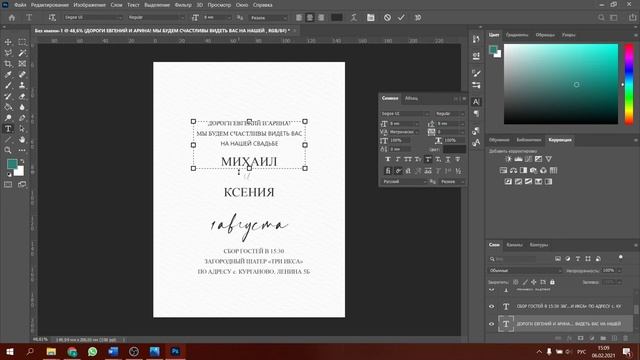Delete layer using the trash icon
The height and width of the screenshot is (360, 640).
pyautogui.click(x=625, y=338)
